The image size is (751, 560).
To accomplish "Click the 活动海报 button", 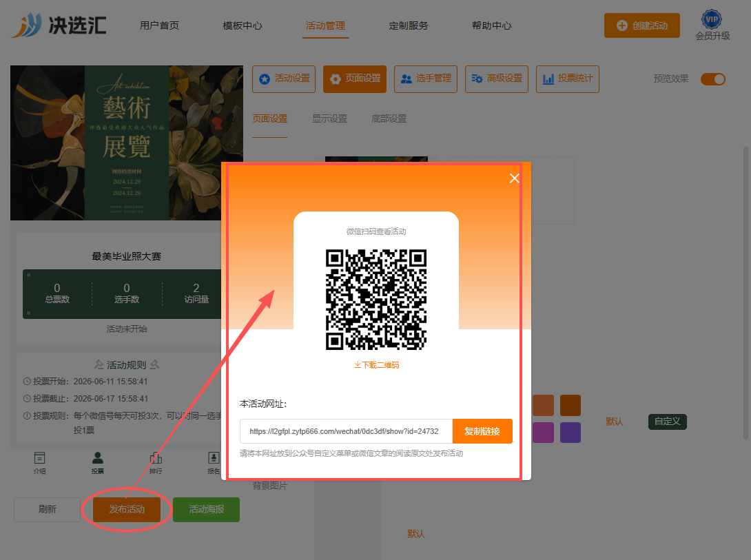I will [x=207, y=509].
